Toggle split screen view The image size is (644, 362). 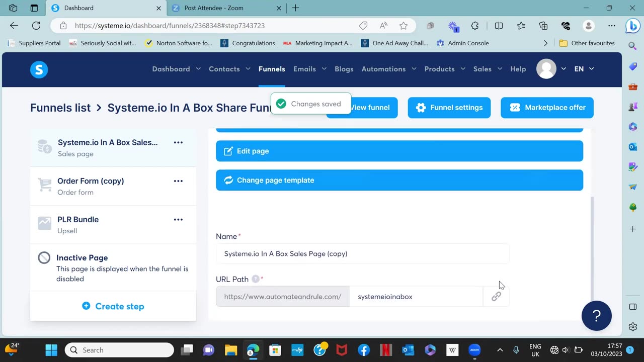[499, 26]
